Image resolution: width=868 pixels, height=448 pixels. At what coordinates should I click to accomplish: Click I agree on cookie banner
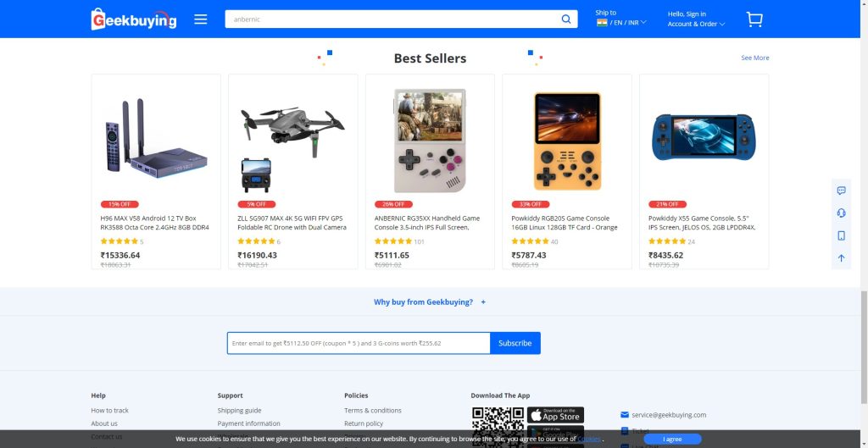(x=672, y=440)
